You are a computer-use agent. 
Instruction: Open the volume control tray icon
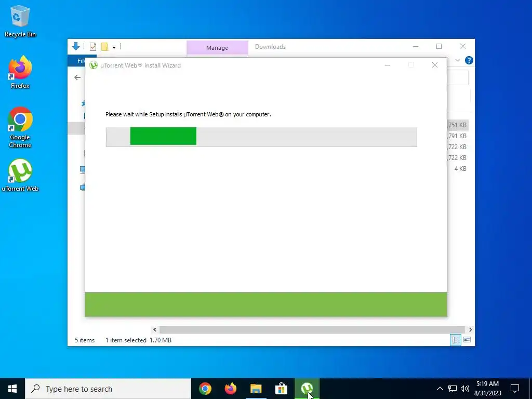tap(465, 389)
